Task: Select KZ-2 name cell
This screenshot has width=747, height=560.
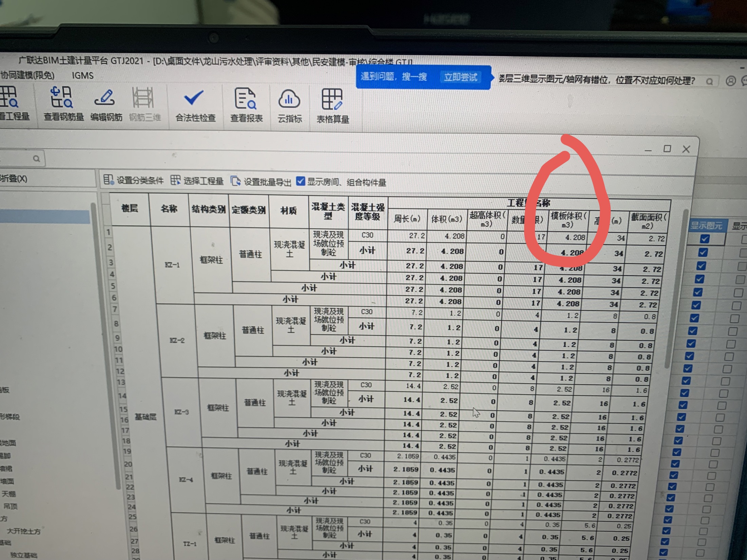Action: (x=177, y=340)
